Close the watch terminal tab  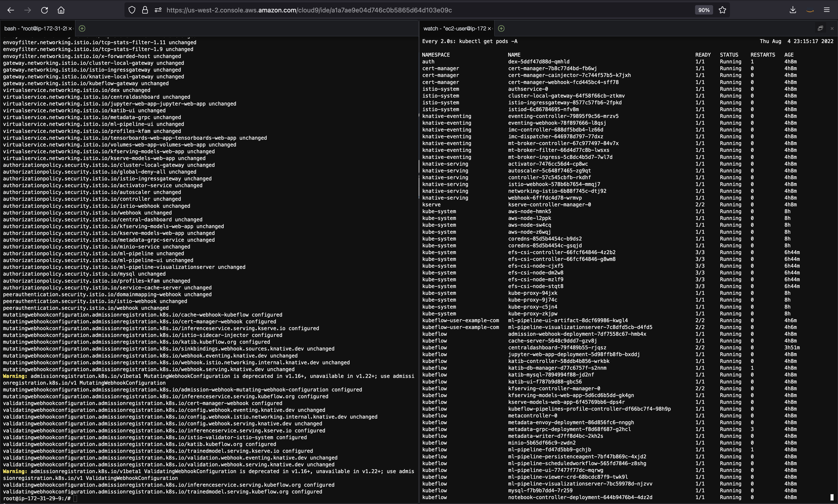489,29
